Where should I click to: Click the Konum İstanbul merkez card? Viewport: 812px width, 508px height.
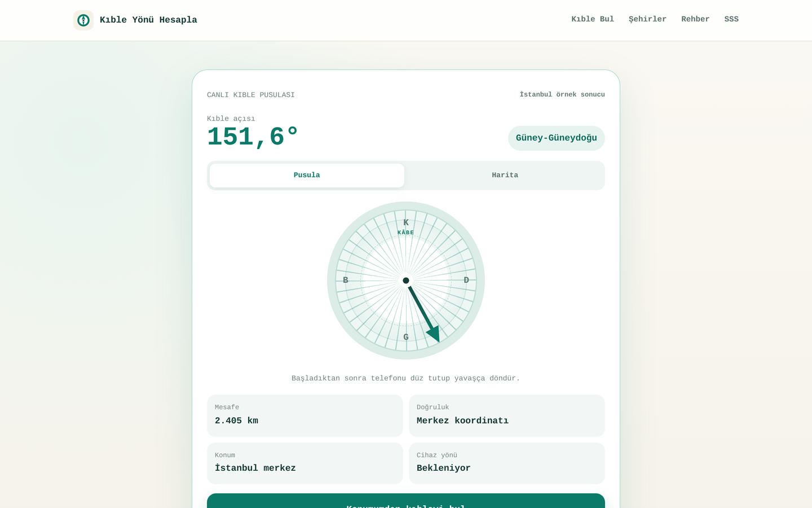(305, 463)
